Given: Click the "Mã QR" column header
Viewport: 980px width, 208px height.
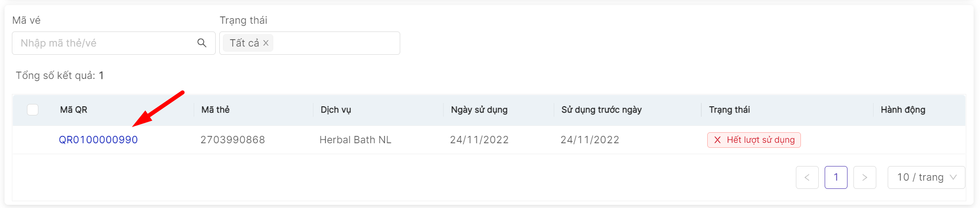Looking at the screenshot, I should [74, 110].
